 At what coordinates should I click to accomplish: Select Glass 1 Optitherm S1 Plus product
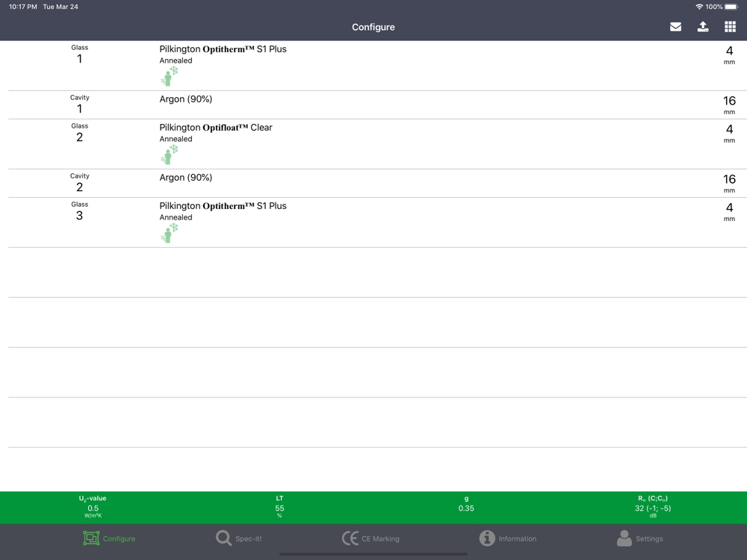point(223,49)
